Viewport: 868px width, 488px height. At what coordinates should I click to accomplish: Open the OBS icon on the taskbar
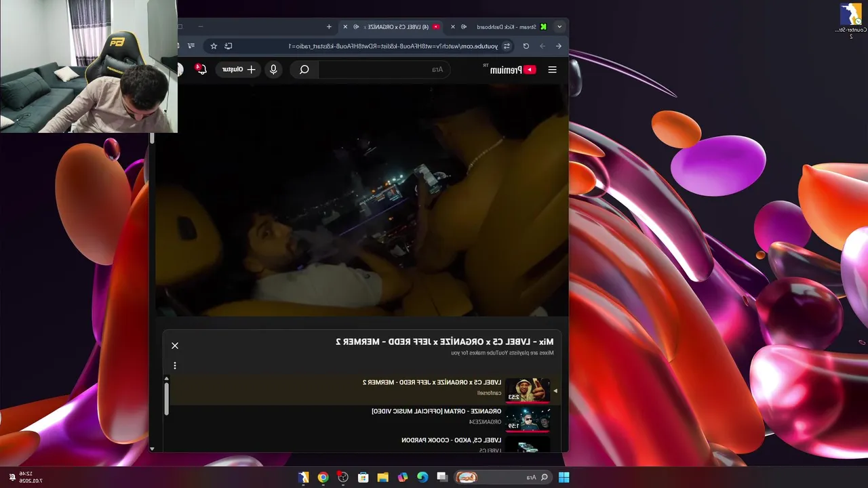point(343,477)
